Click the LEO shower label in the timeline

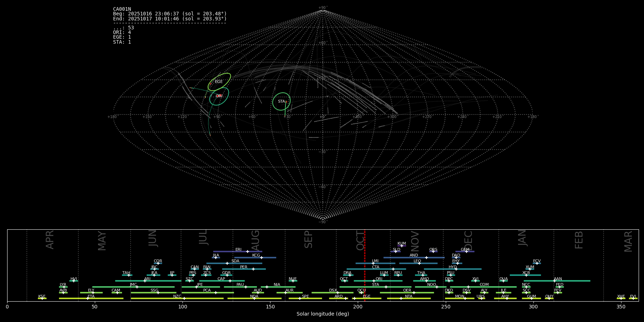tap(417, 261)
